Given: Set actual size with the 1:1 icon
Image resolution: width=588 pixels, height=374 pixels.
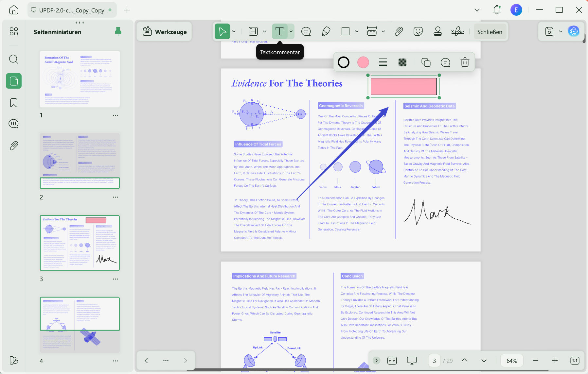Looking at the screenshot, I should (575, 360).
